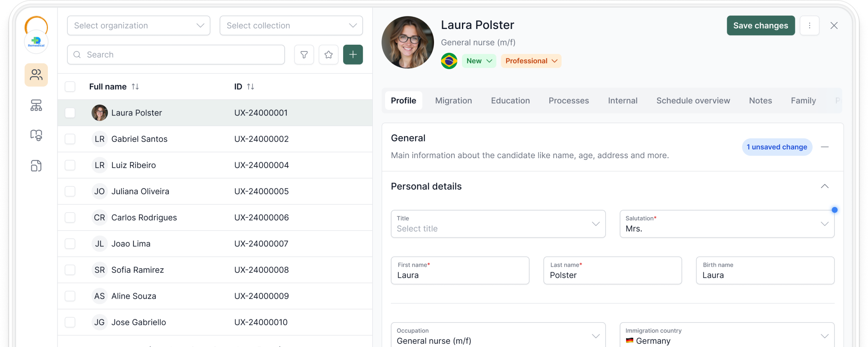Image resolution: width=868 pixels, height=347 pixels.
Task: Check the Laura Polster row checkbox
Action: click(x=70, y=113)
